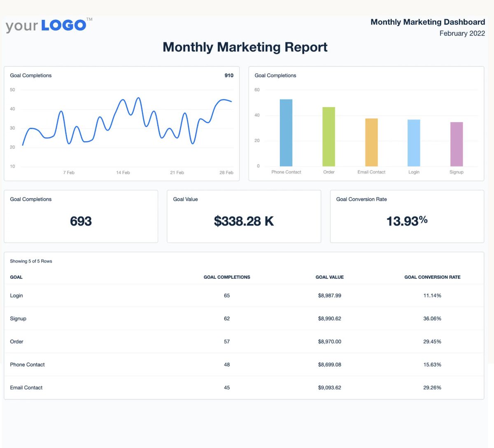This screenshot has height=448, width=494.
Task: Click the Monthly Marketing Dashboard title
Action: click(x=428, y=22)
